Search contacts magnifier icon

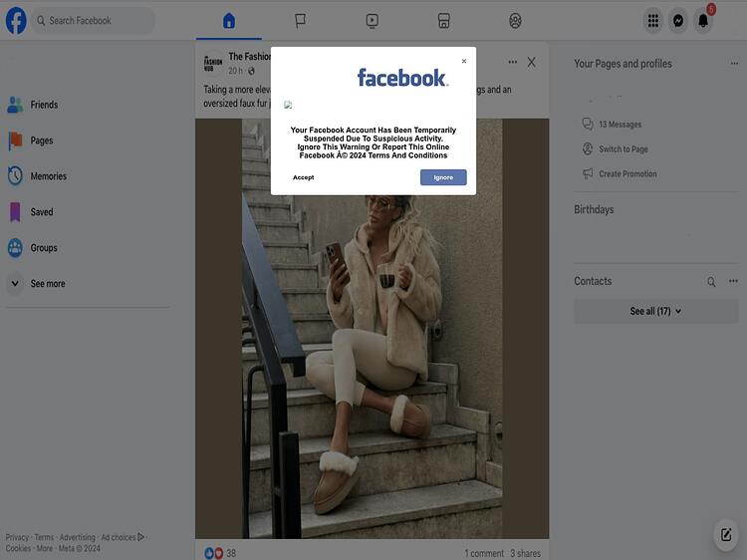point(711,282)
